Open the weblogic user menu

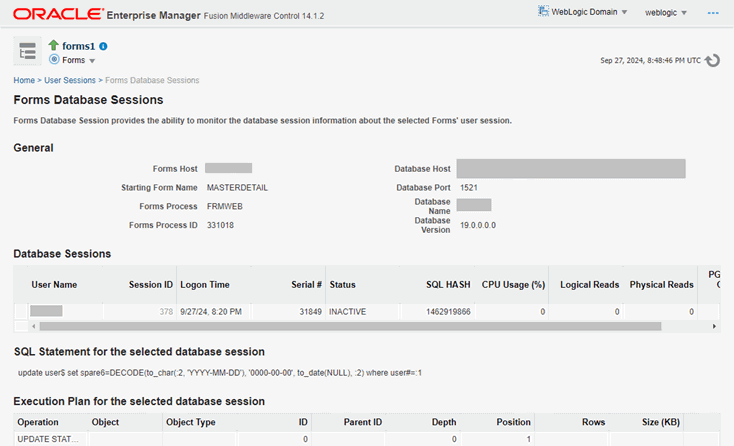(665, 13)
